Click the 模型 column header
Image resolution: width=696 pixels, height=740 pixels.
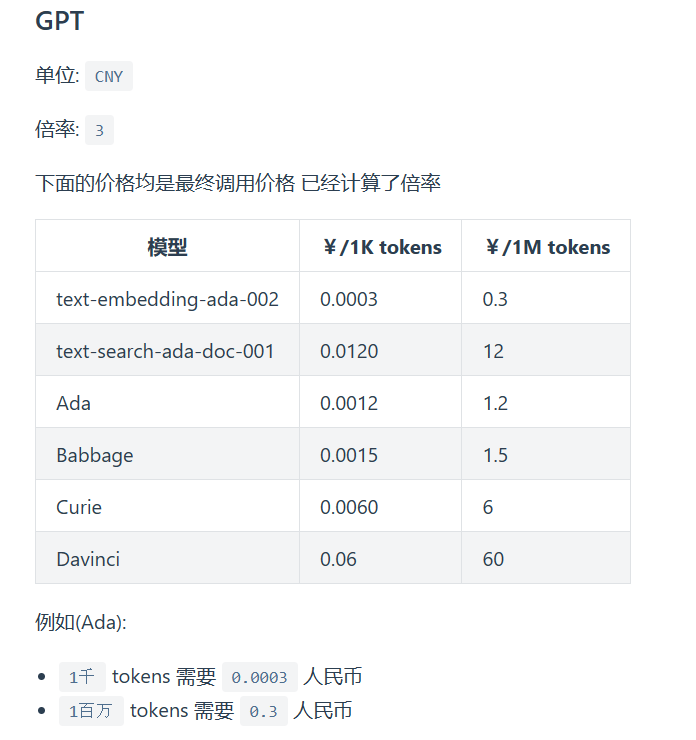[x=167, y=247]
